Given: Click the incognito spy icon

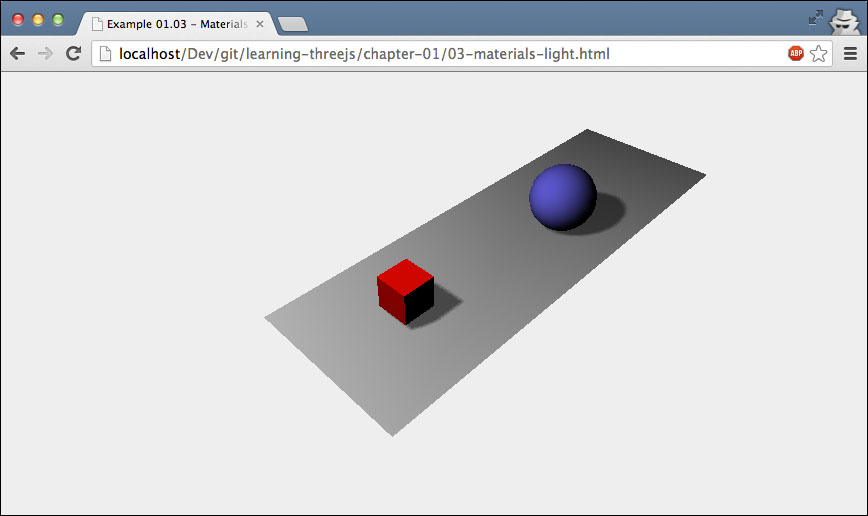Looking at the screenshot, I should click(x=844, y=22).
